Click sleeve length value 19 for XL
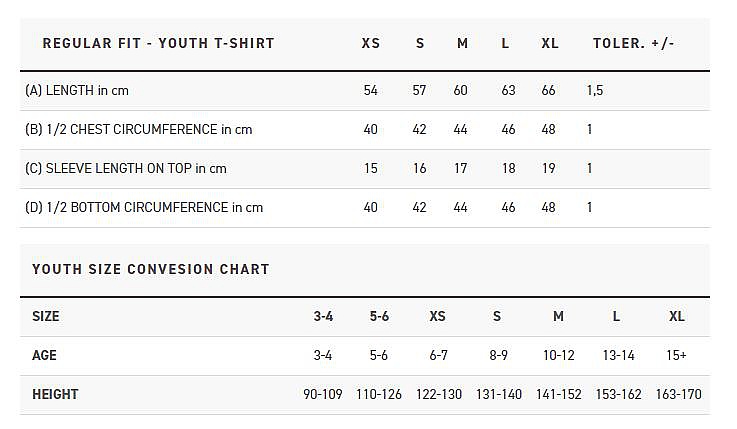Screen dimensions: 737x429 (549, 169)
